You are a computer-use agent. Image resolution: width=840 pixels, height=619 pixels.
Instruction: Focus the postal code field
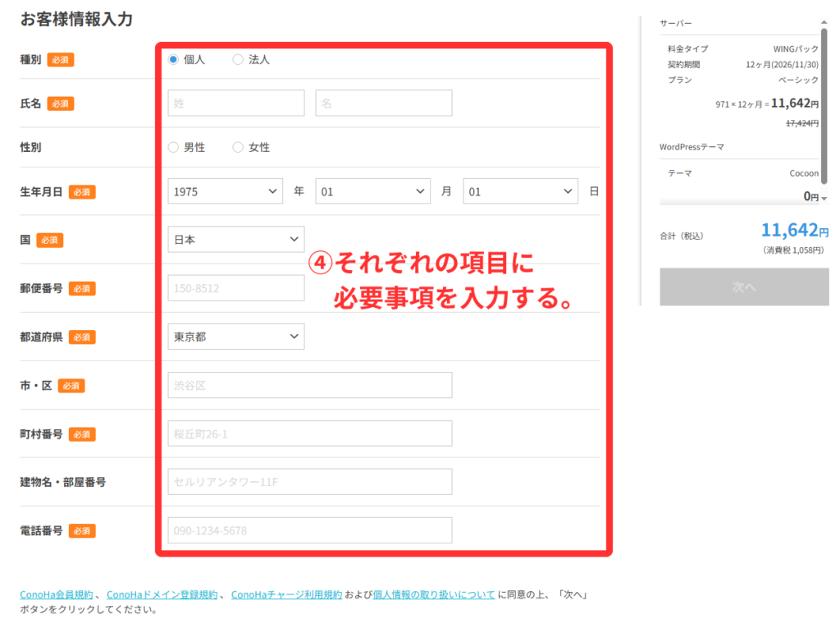(235, 288)
